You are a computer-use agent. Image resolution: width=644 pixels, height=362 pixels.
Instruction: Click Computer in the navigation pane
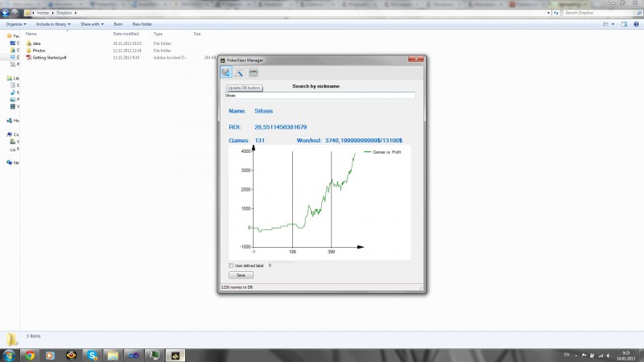pyautogui.click(x=13, y=134)
